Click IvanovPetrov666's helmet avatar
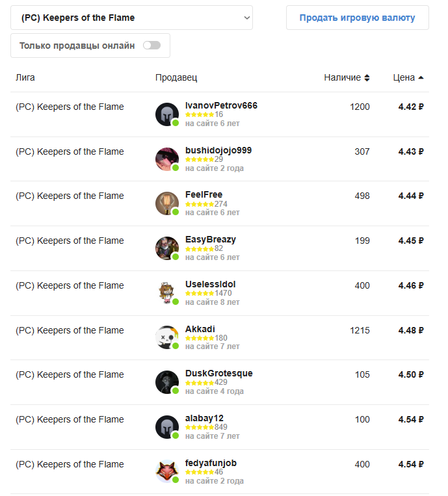Image resolution: width=448 pixels, height=496 pixels. [x=167, y=114]
